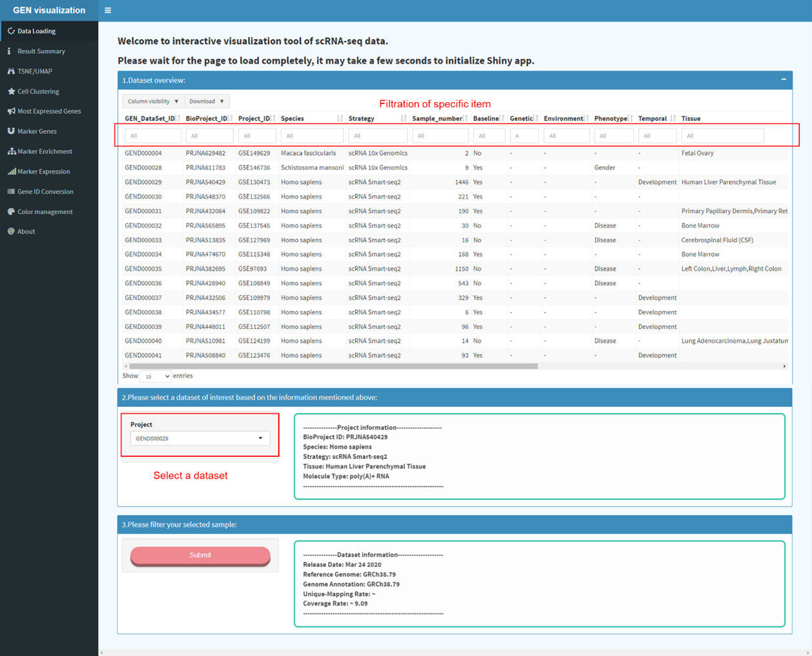Click cell PRJNA432506
Image resolution: width=812 pixels, height=656 pixels.
click(205, 298)
